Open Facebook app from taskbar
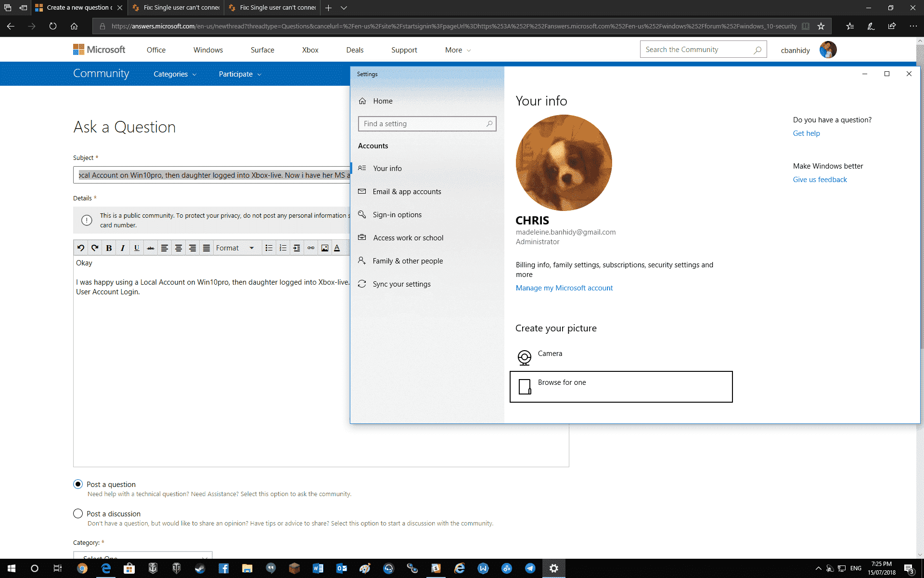Screen dimensions: 924x578 click(223, 568)
